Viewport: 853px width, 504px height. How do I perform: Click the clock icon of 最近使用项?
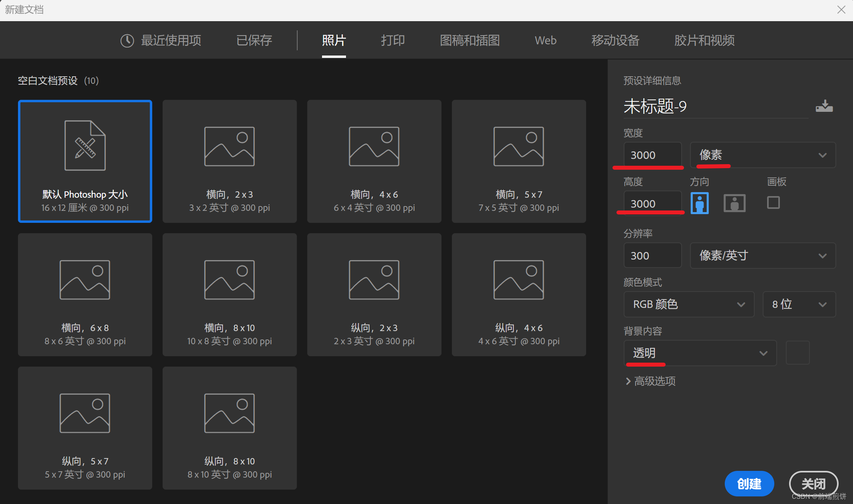click(127, 41)
